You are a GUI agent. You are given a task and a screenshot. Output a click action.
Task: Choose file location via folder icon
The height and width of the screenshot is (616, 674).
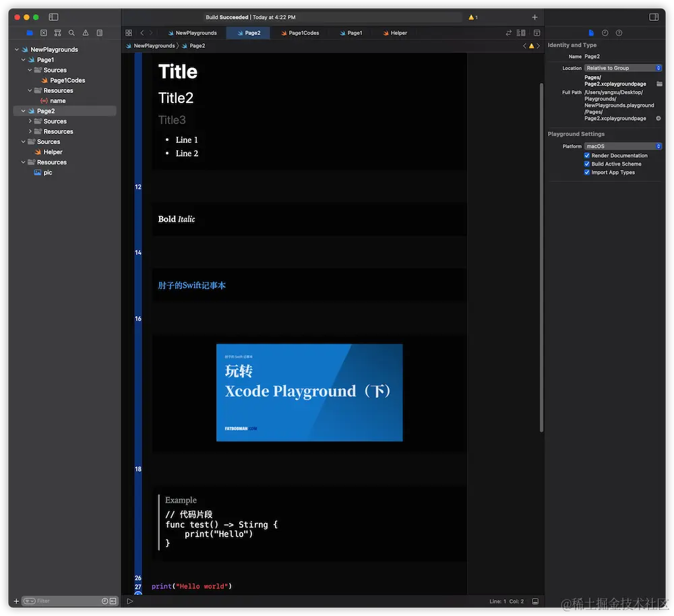[659, 84]
